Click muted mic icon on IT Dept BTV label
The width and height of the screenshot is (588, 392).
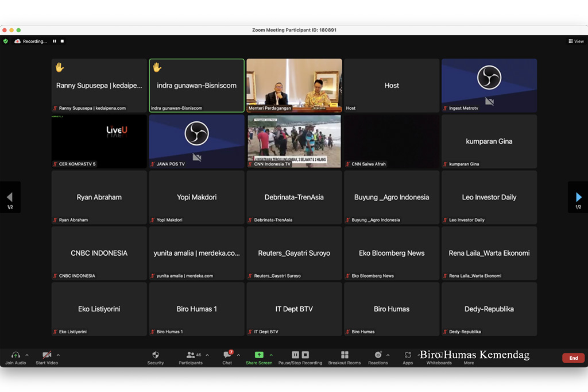coord(250,332)
